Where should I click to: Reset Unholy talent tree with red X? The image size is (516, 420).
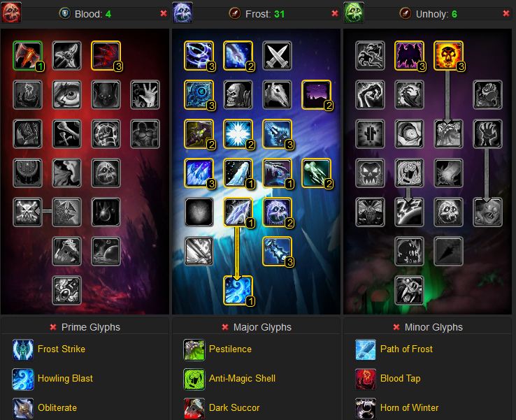point(506,13)
